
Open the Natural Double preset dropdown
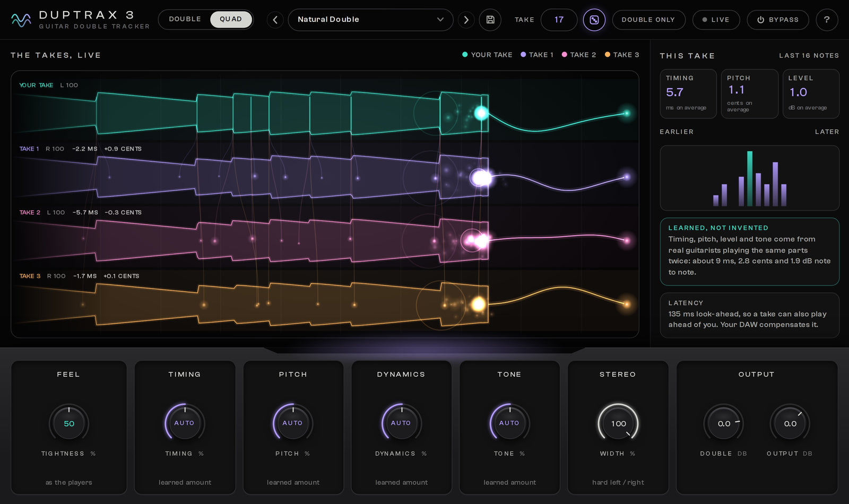370,20
